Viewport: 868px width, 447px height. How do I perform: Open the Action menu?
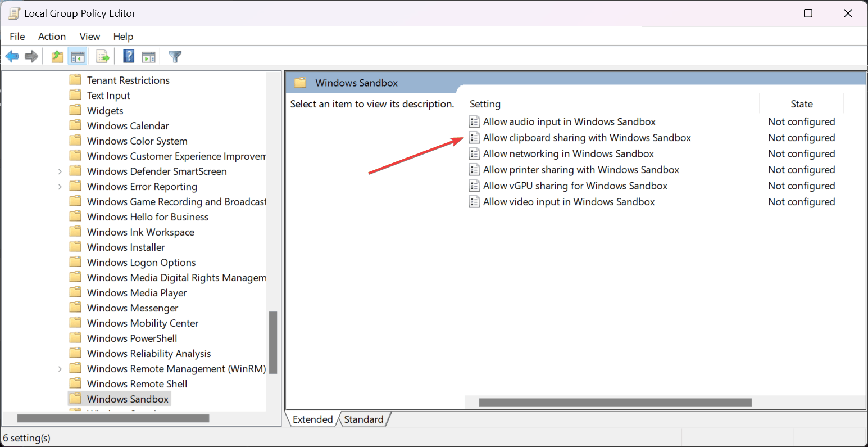click(x=52, y=36)
